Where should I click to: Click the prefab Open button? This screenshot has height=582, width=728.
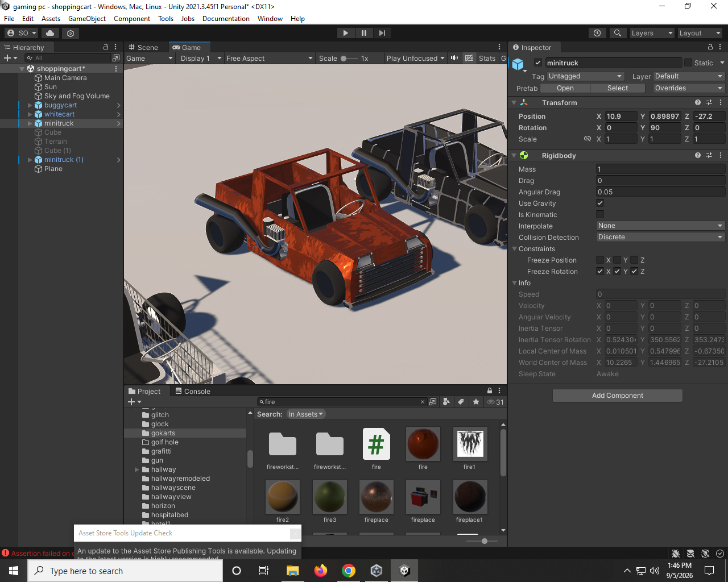click(565, 88)
